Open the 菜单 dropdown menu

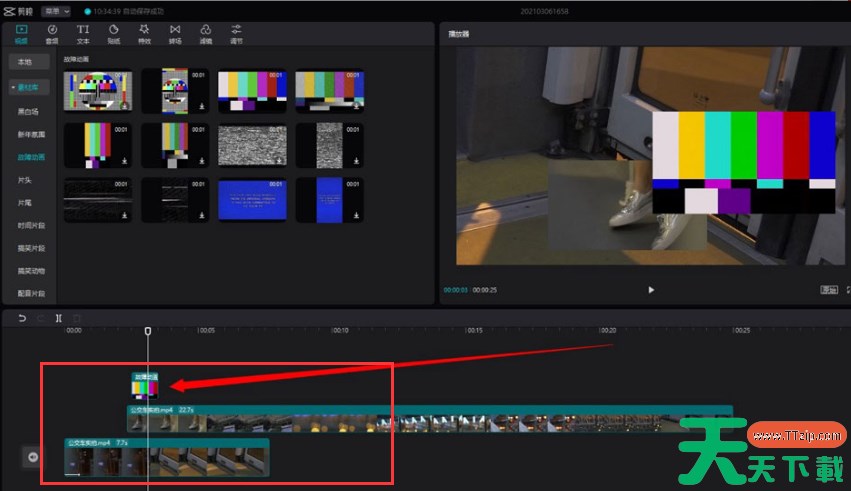(53, 11)
